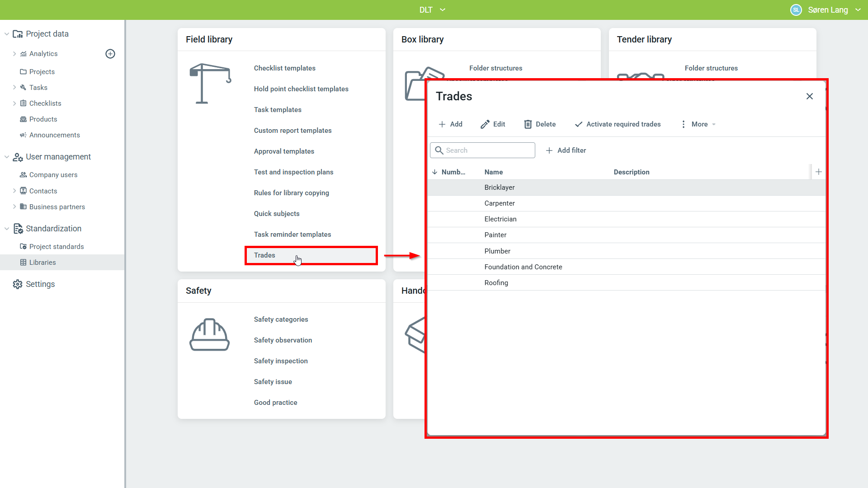Viewport: 868px width, 488px height.
Task: Expand the Tasks tree item
Action: (x=14, y=88)
